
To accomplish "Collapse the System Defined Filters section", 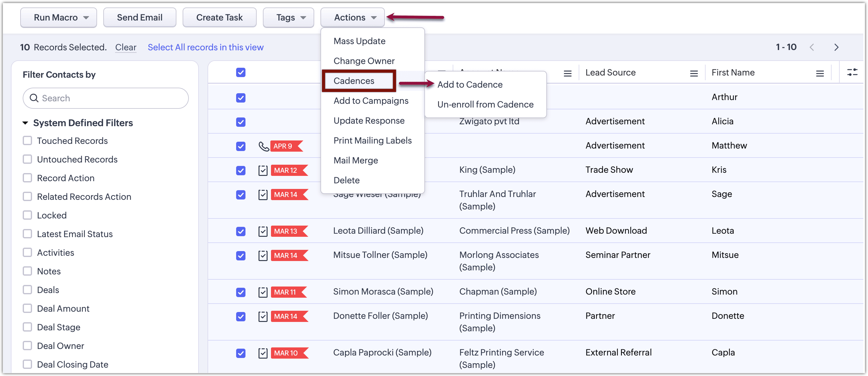I will coord(25,123).
